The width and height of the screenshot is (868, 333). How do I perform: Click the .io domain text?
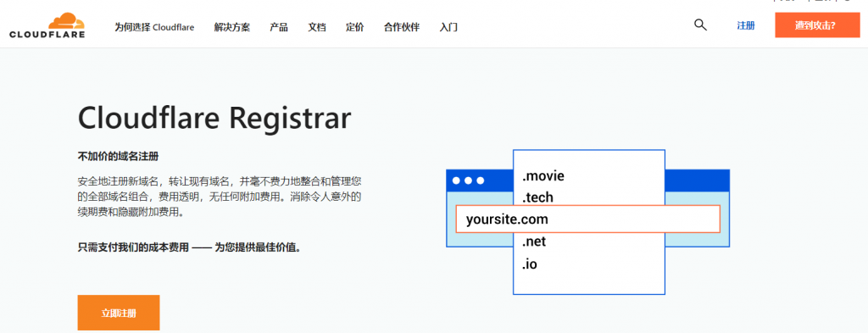tap(529, 264)
